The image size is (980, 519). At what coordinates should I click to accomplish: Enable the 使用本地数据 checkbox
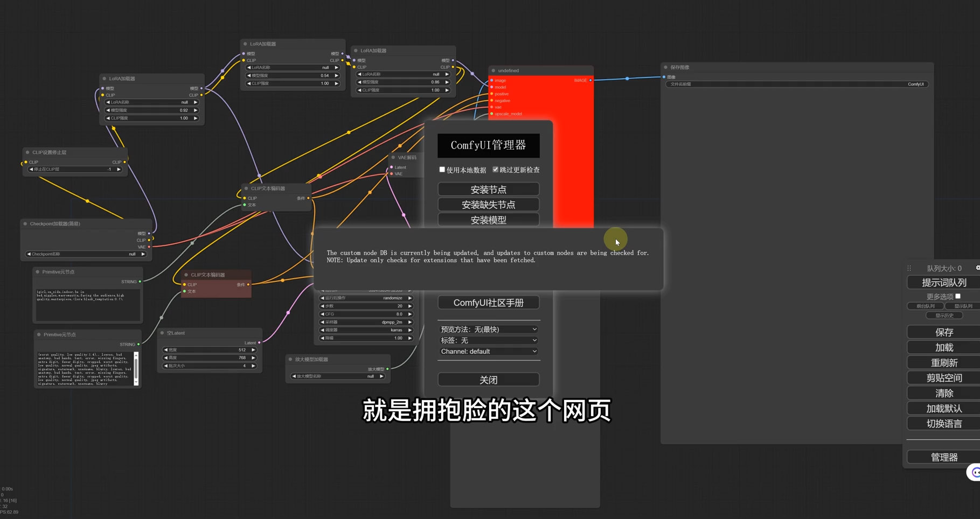click(442, 170)
